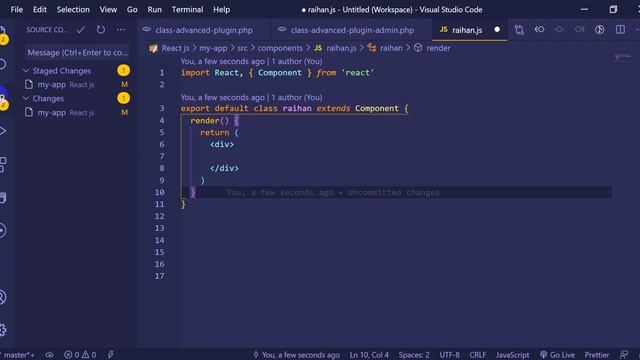
Task: Open the Help menu
Action: pyautogui.click(x=221, y=9)
